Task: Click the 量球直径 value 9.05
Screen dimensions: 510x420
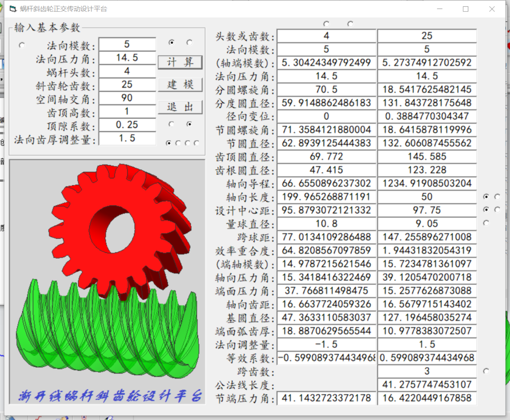Action: click(x=427, y=224)
